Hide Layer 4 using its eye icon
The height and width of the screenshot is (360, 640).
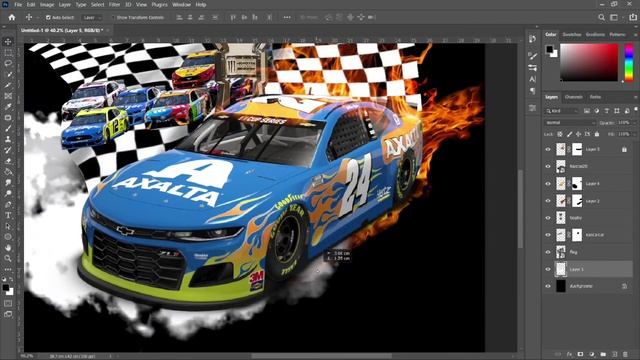point(548,184)
